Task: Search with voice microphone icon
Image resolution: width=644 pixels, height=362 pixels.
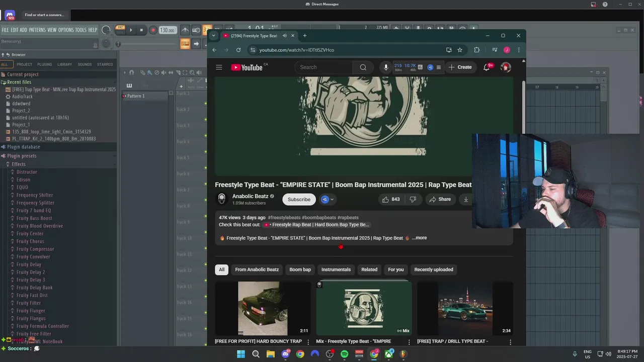Action: point(386,67)
